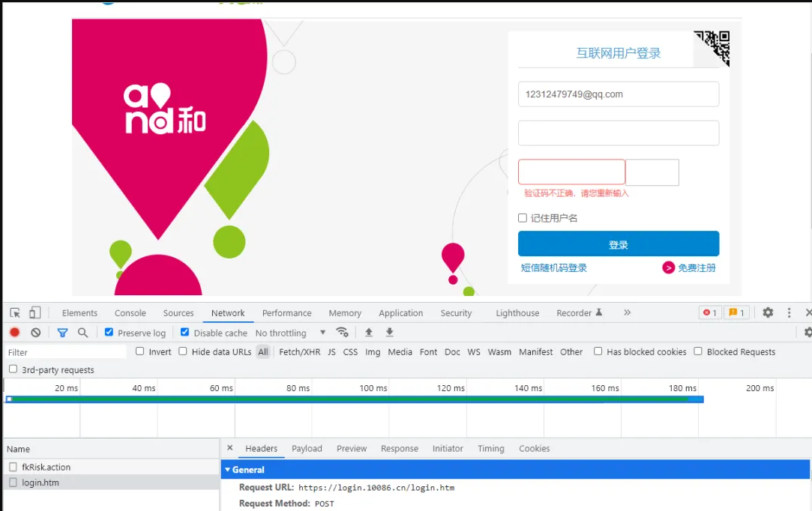This screenshot has height=511, width=812.
Task: Click the blue 登录 login button
Action: coord(619,244)
